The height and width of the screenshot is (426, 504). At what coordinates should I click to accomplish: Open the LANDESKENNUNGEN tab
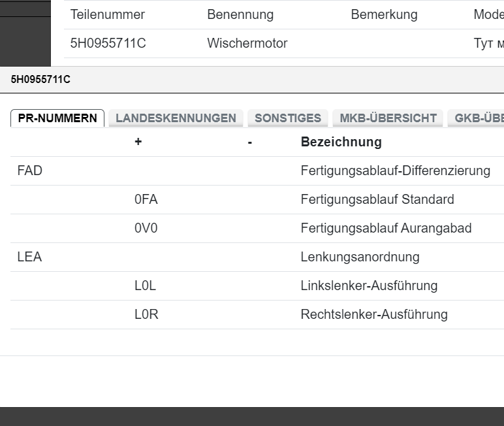click(x=176, y=118)
